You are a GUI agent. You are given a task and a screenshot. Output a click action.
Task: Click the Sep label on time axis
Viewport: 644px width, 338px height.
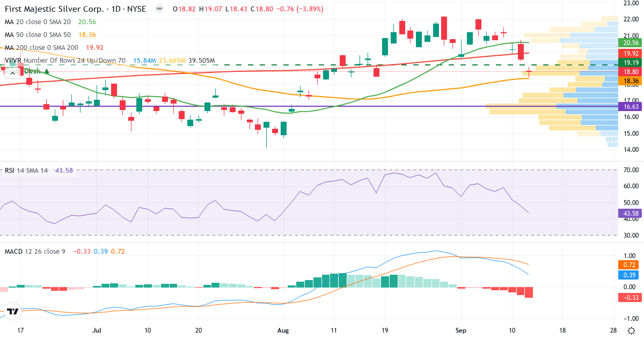click(x=461, y=329)
